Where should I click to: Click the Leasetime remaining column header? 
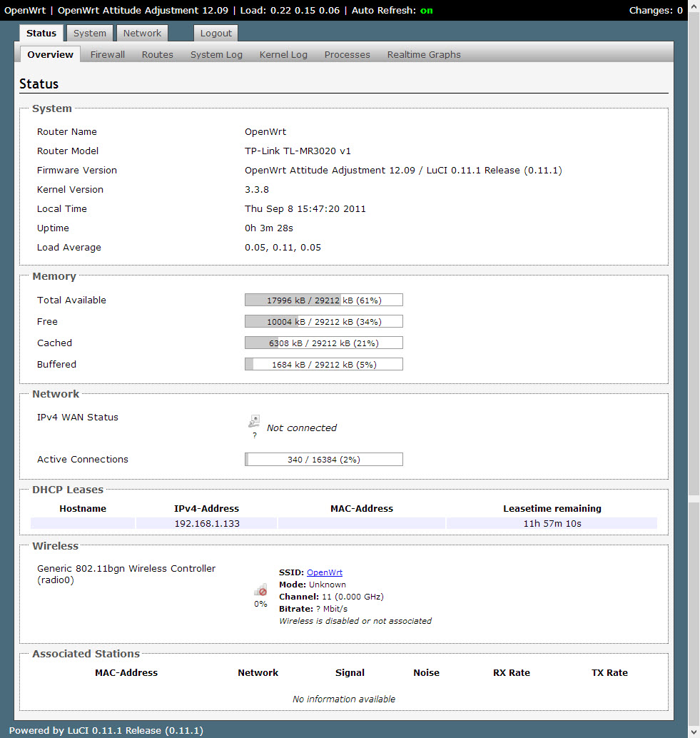[x=552, y=508]
